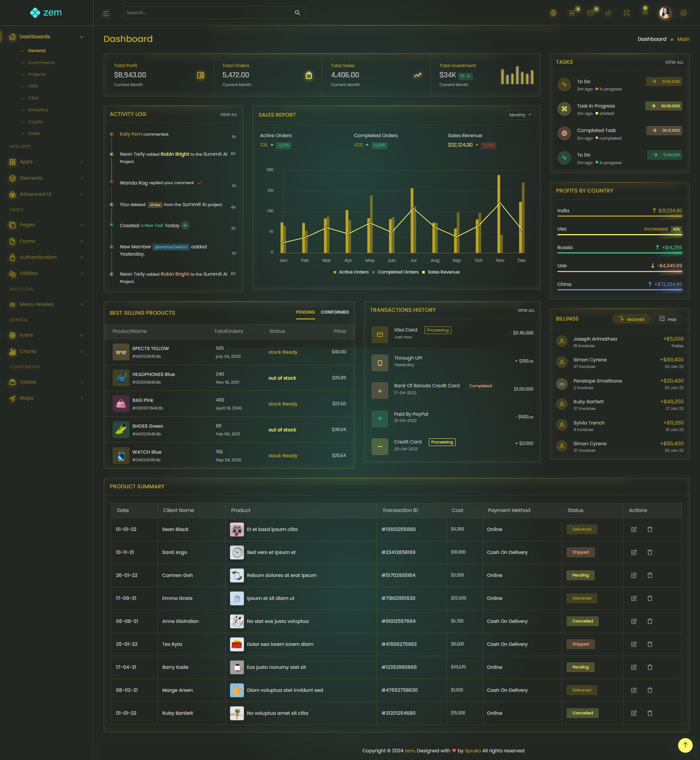Open the Ecommerce dashboard link
This screenshot has width=700, height=760.
(x=41, y=62)
